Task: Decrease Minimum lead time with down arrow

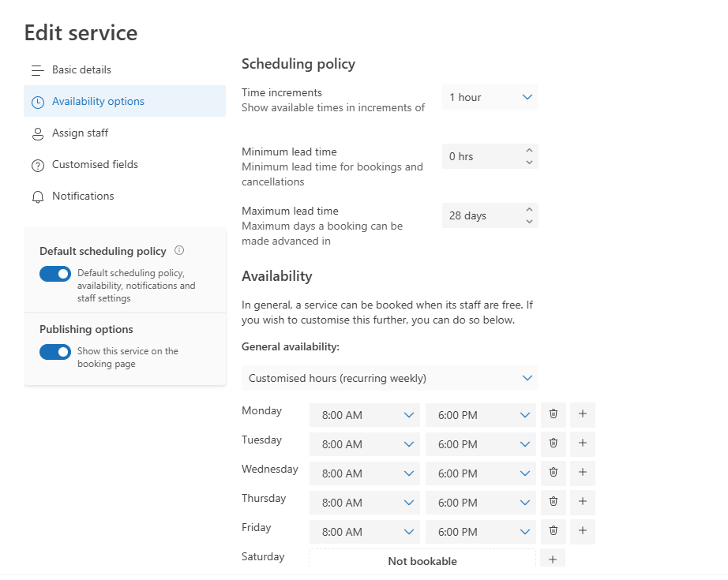Action: point(529,163)
